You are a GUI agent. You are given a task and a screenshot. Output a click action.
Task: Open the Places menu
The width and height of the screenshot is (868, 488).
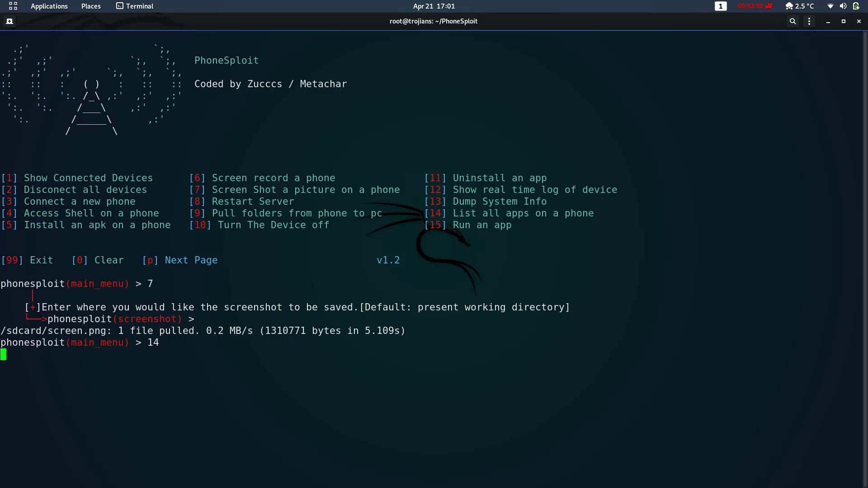pyautogui.click(x=90, y=6)
